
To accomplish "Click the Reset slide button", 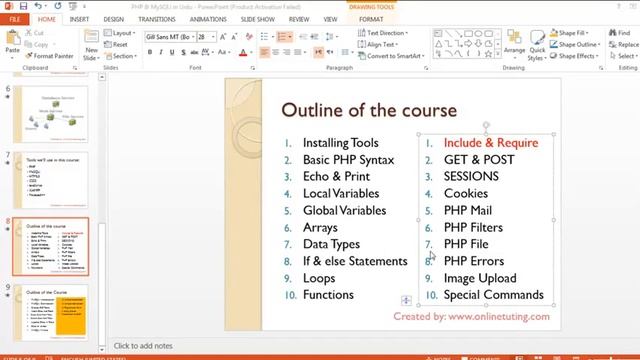I will (116, 44).
